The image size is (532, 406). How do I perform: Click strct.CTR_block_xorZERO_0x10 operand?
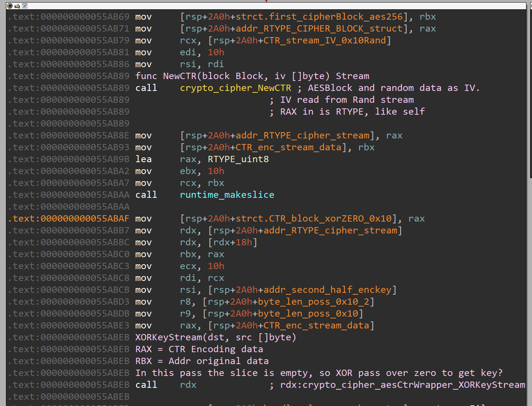click(x=314, y=219)
